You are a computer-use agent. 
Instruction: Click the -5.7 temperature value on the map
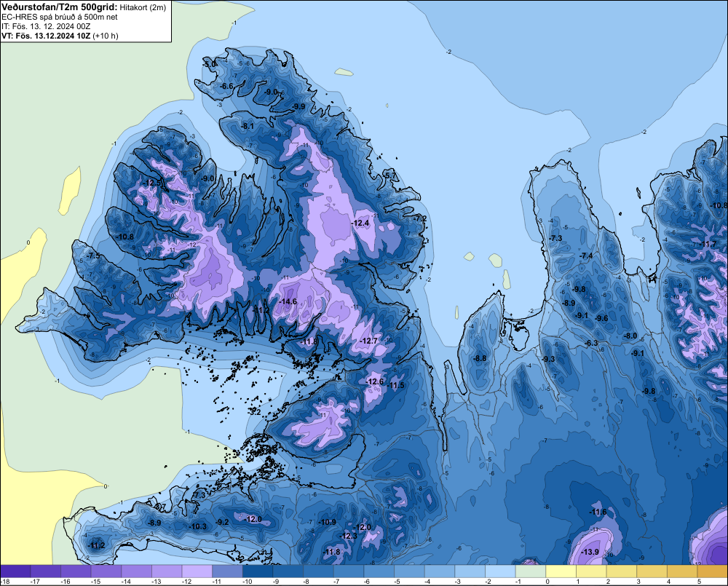point(390,175)
